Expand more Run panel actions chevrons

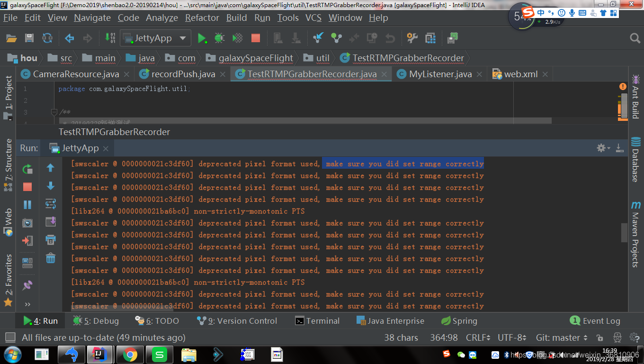point(27,304)
